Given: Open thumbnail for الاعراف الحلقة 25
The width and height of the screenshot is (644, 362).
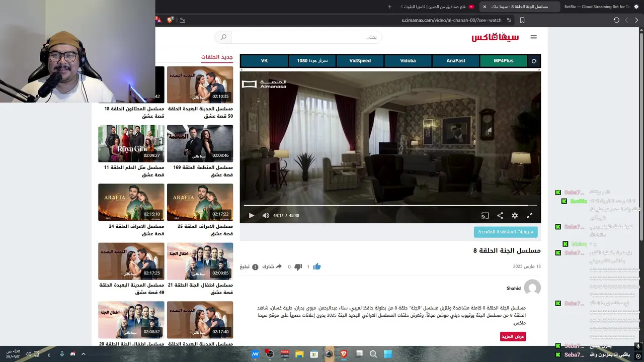Looking at the screenshot, I should tap(200, 202).
